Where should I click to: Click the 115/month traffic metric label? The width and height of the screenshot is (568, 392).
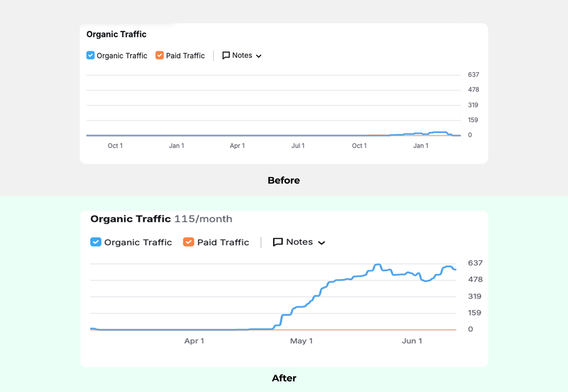pyautogui.click(x=204, y=219)
